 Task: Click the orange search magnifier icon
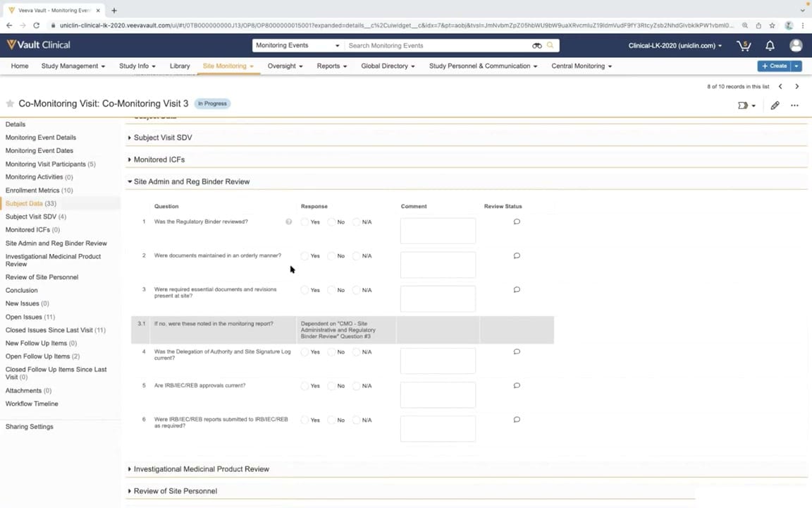point(550,45)
